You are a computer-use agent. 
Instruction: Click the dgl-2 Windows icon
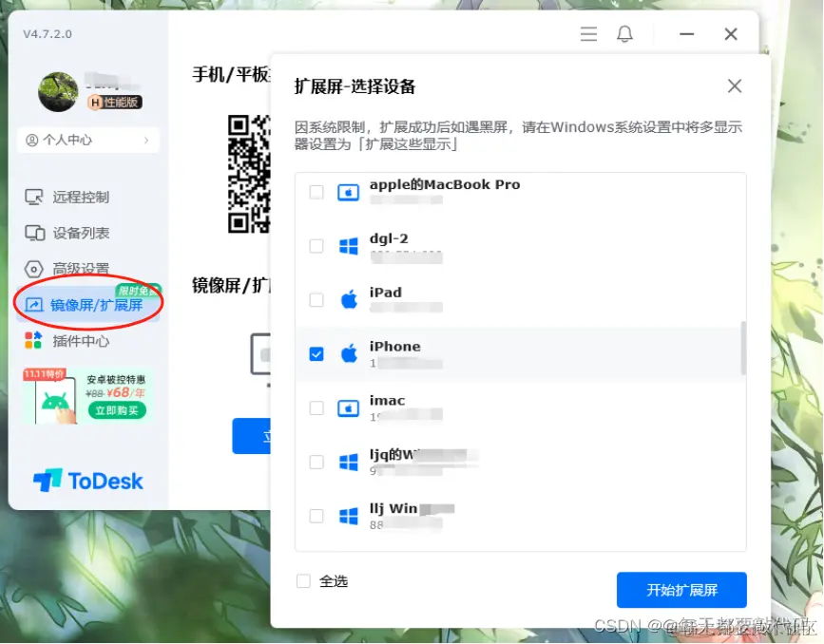click(x=349, y=246)
